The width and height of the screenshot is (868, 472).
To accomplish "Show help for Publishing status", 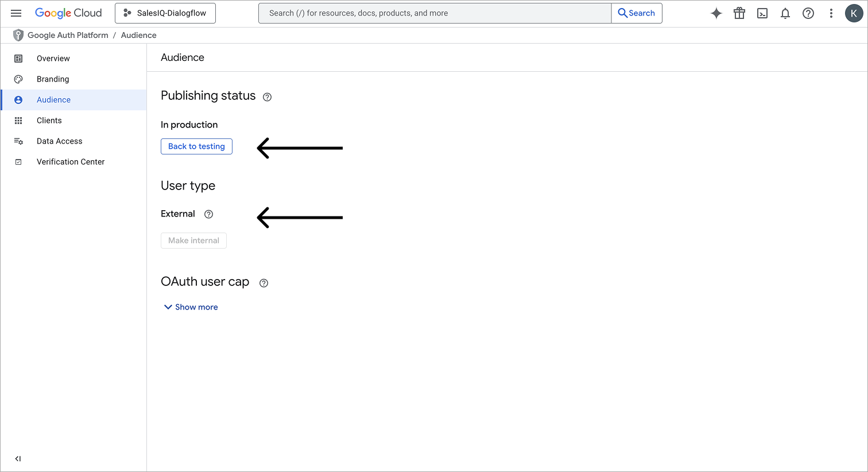I will (267, 97).
